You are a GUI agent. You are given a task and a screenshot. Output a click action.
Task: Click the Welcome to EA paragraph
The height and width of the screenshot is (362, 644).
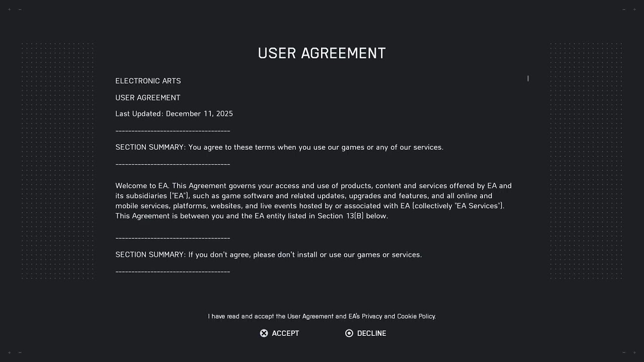click(313, 201)
